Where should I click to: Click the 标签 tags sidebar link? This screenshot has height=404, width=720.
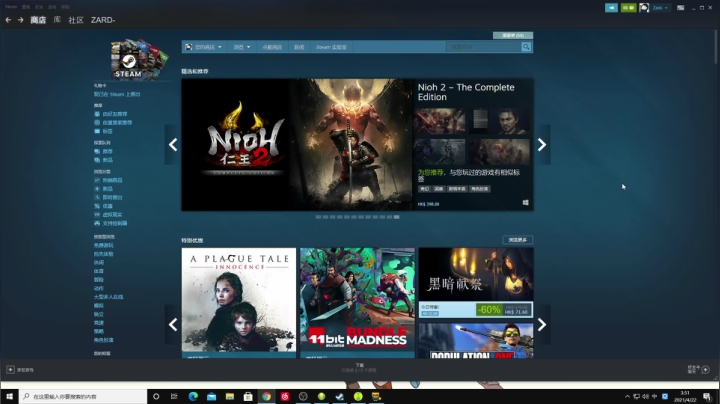click(x=107, y=131)
